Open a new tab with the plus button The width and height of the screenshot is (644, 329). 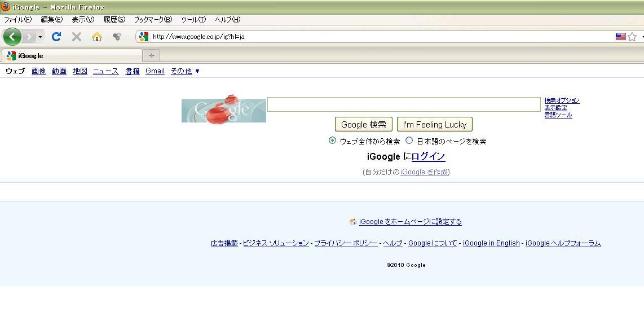(152, 55)
